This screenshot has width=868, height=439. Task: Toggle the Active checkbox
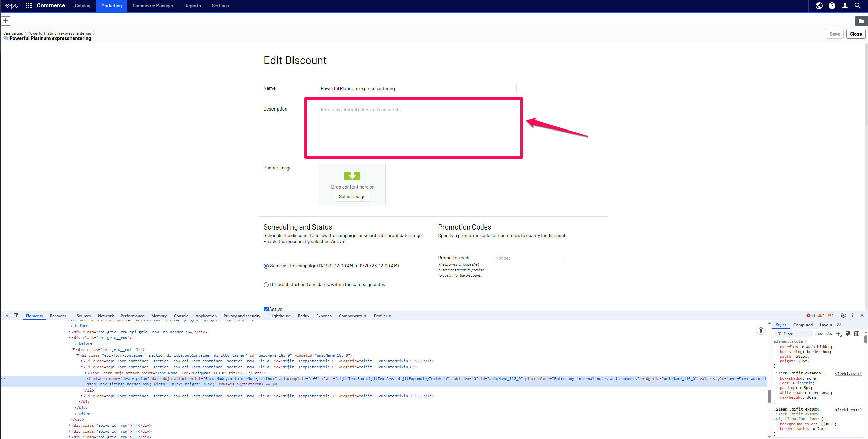coord(266,309)
